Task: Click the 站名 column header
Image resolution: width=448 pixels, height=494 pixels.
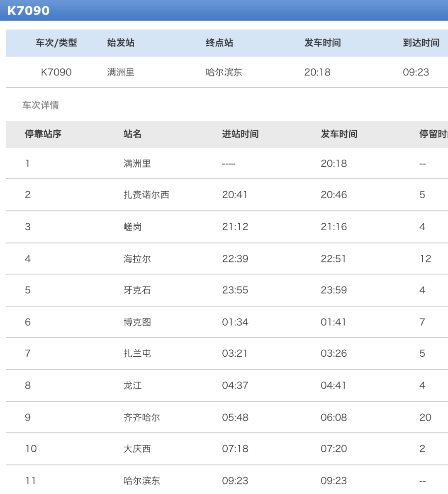Action: click(132, 134)
